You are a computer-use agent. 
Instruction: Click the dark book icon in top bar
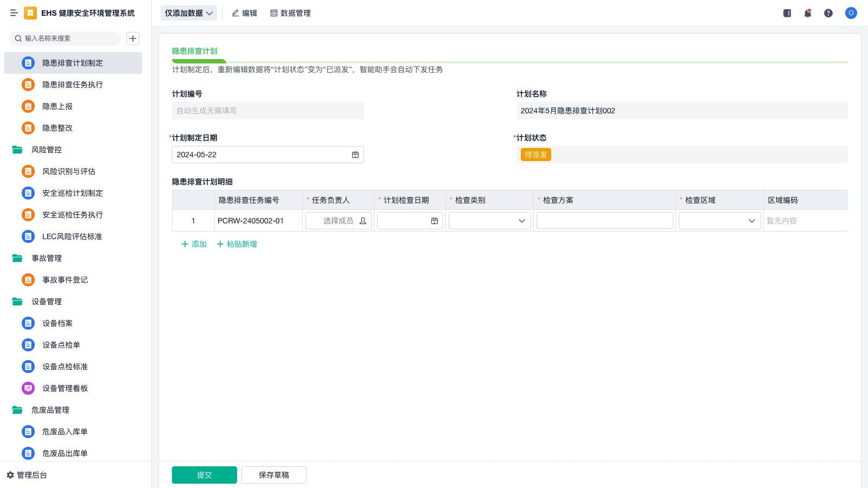787,13
